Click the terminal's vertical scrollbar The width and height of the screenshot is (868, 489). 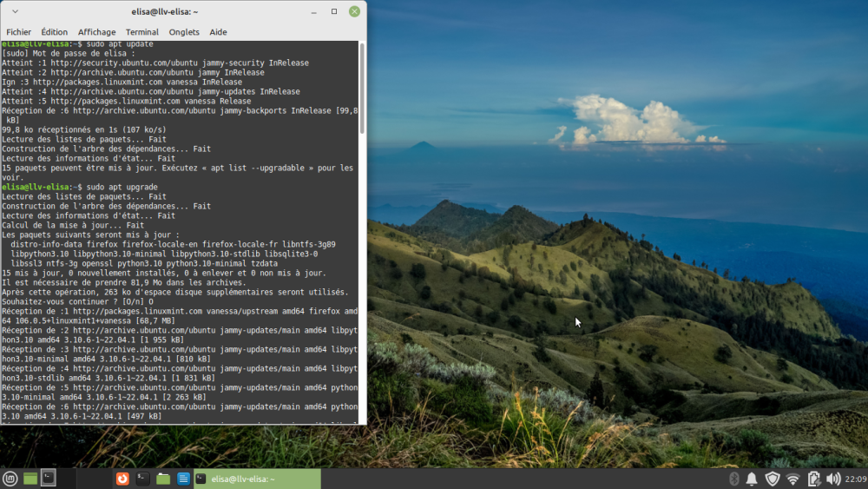tap(362, 87)
